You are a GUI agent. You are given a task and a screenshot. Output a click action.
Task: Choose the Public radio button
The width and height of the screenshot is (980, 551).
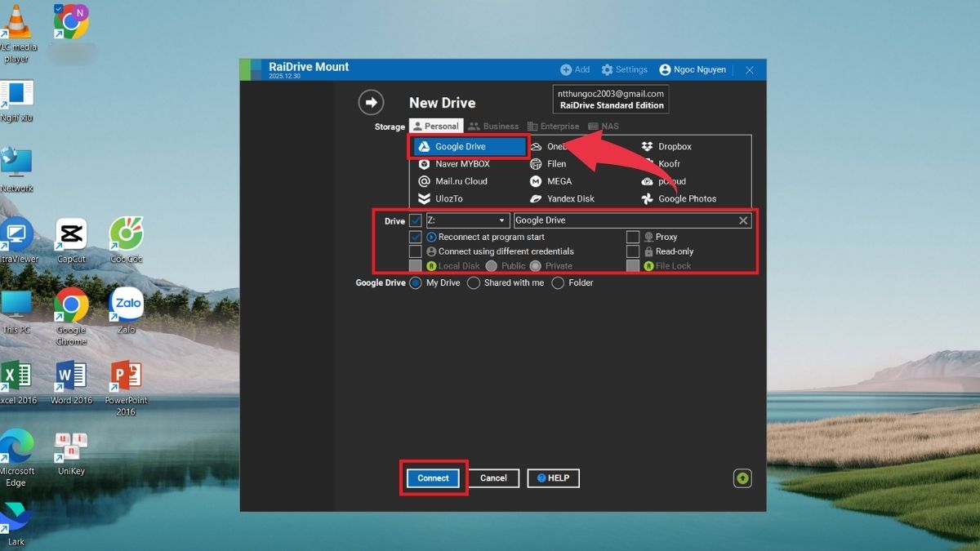tap(492, 266)
